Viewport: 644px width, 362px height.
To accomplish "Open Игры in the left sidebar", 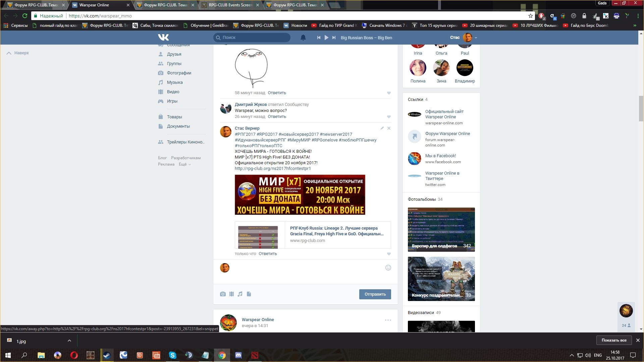I will (172, 101).
